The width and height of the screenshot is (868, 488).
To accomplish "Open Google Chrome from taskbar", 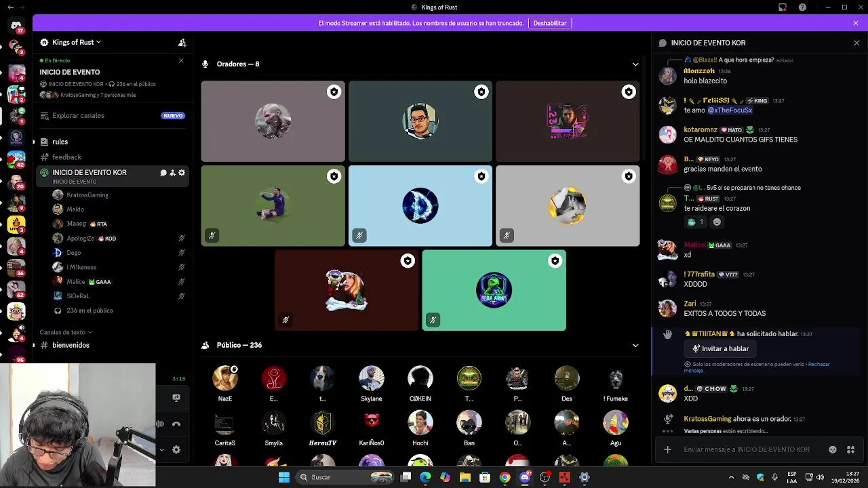I will (505, 477).
